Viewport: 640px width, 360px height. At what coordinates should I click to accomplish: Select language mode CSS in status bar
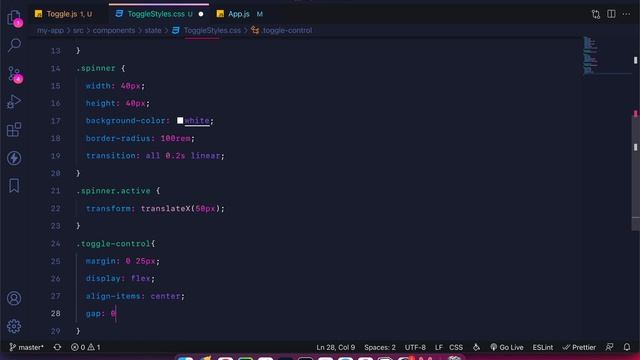point(456,347)
